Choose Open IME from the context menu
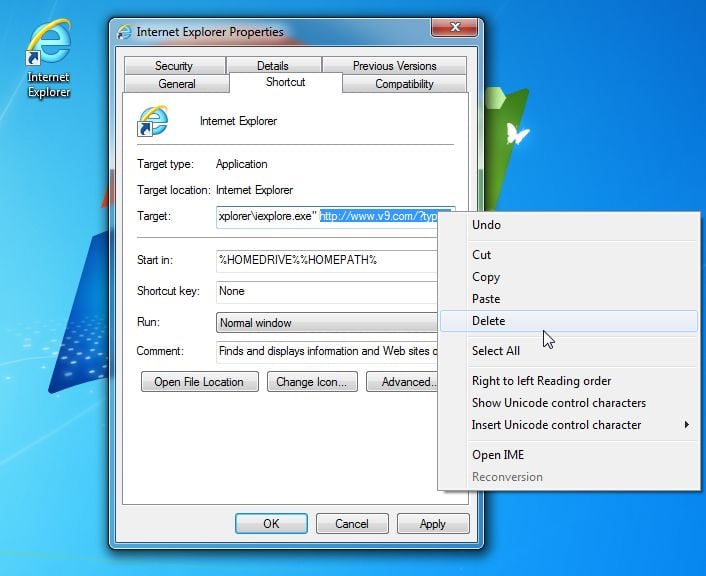Screen dimensions: 706x576 pos(569,455)
